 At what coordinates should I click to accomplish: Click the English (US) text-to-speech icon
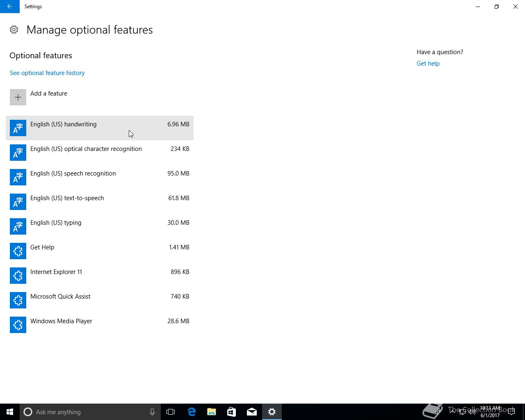click(x=18, y=202)
